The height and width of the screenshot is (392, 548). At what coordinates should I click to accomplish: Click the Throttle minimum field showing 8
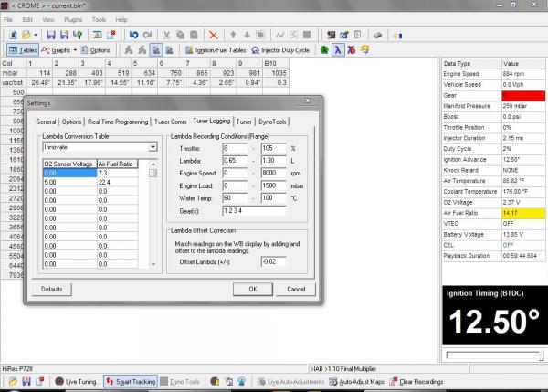[x=235, y=148]
